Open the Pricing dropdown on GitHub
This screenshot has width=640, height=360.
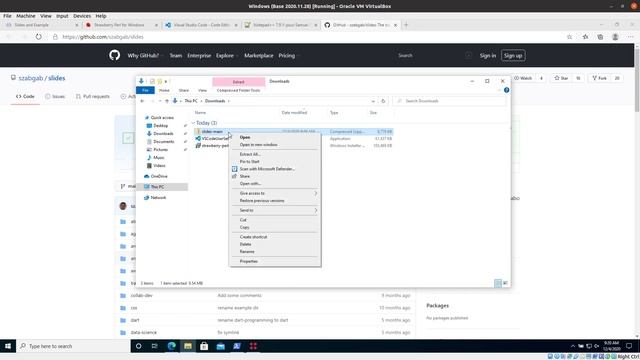click(x=289, y=56)
